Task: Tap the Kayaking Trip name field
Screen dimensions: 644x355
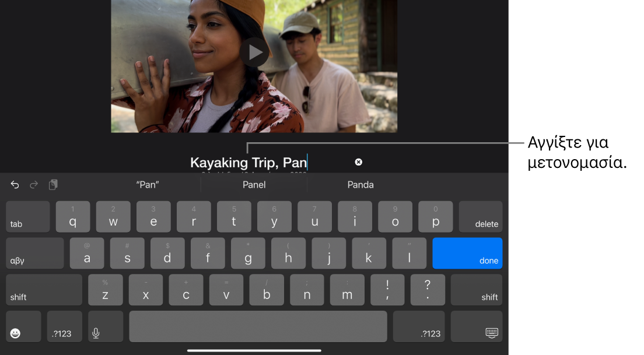Action: (x=249, y=163)
